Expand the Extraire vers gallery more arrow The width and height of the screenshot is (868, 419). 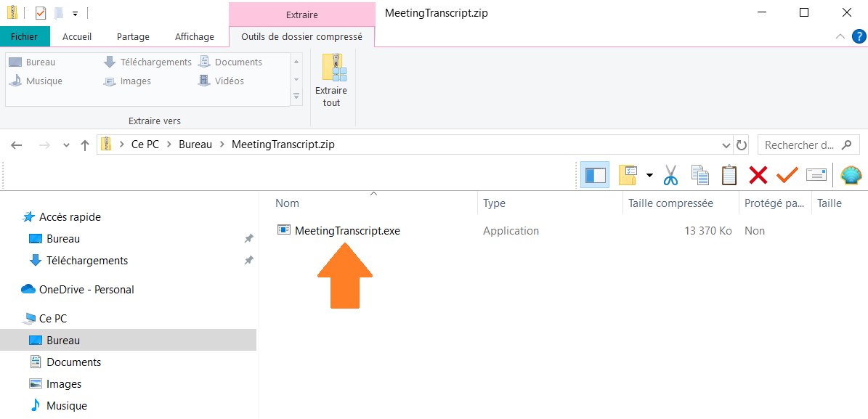pos(296,97)
